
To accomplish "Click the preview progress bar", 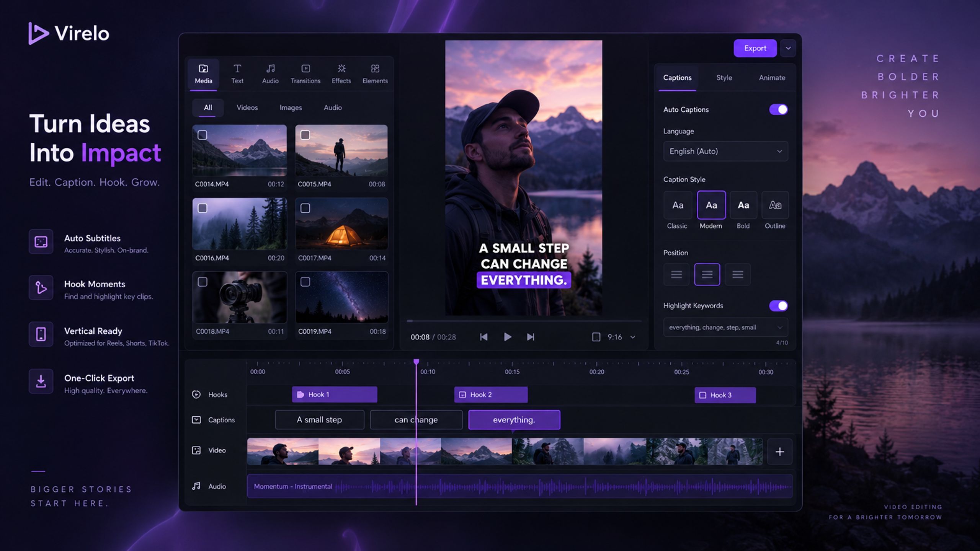I will [524, 321].
